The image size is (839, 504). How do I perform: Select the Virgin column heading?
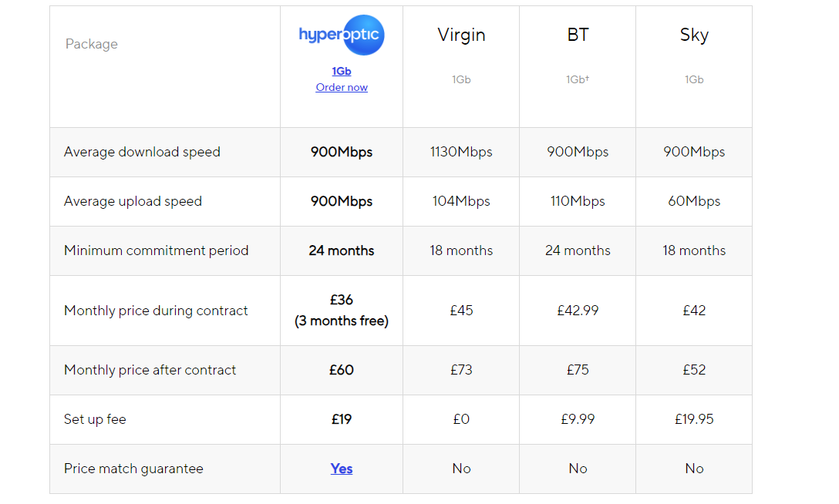point(461,35)
